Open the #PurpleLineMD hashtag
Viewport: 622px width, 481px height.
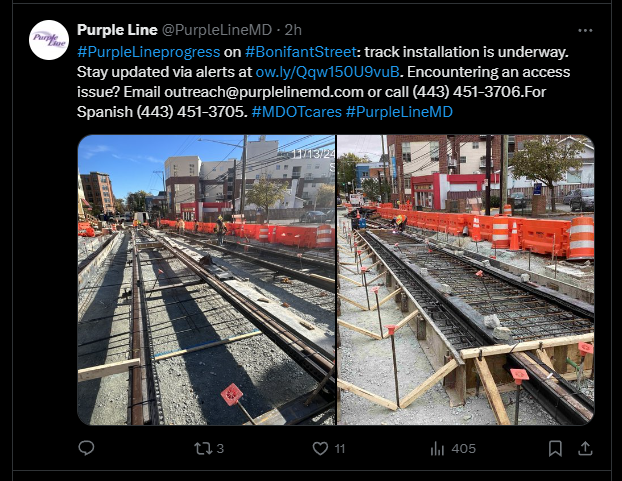click(x=399, y=112)
